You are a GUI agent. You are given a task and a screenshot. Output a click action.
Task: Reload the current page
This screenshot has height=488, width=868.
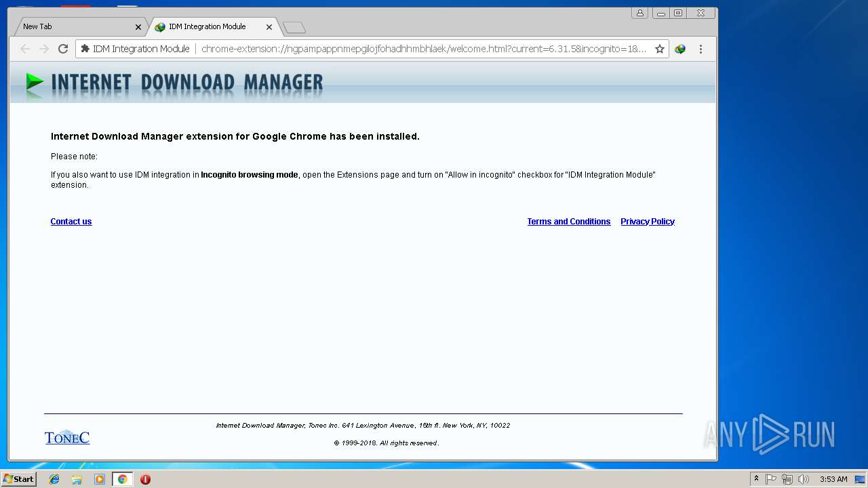(63, 49)
